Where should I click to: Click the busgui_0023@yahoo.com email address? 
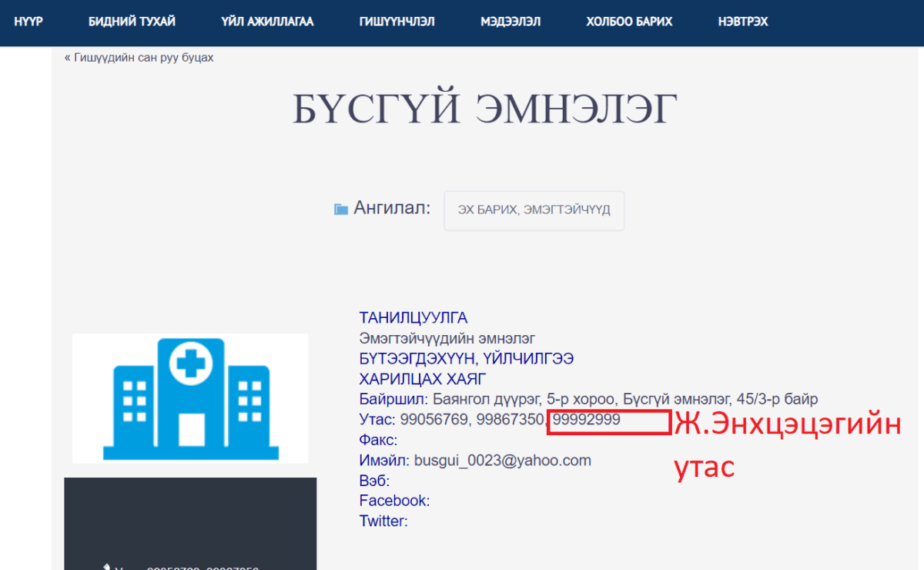click(503, 461)
